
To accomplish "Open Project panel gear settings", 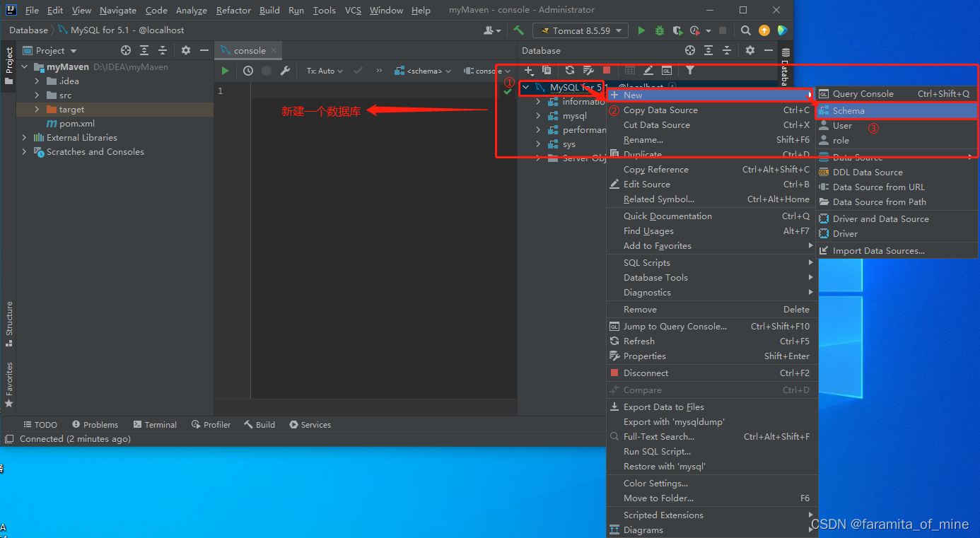I will pos(186,50).
